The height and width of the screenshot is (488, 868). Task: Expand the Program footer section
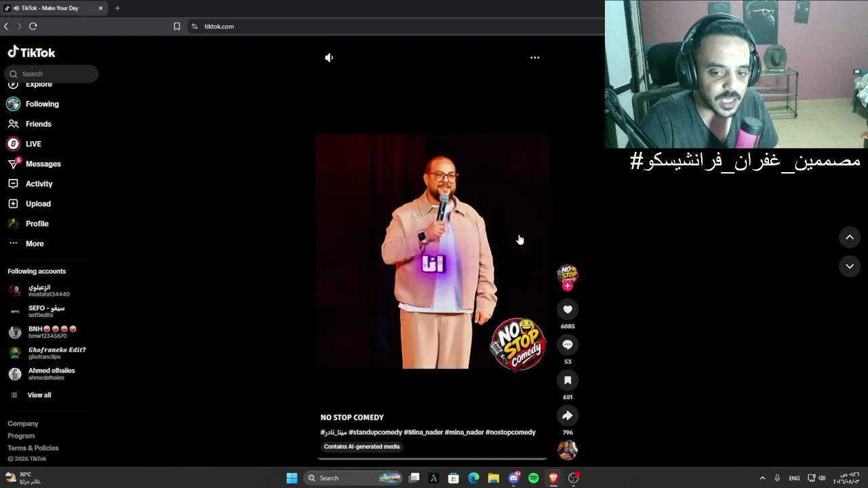21,436
